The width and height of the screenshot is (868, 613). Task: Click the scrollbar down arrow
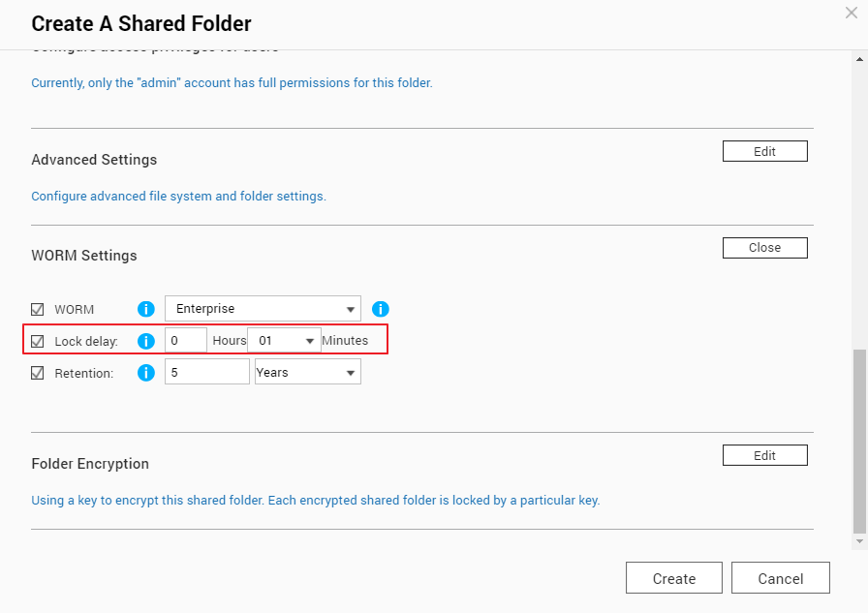(x=859, y=541)
